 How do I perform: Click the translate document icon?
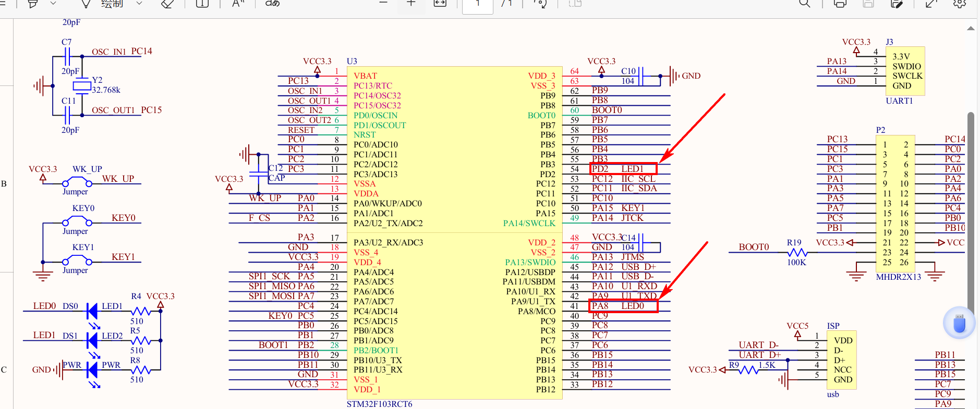(x=272, y=3)
